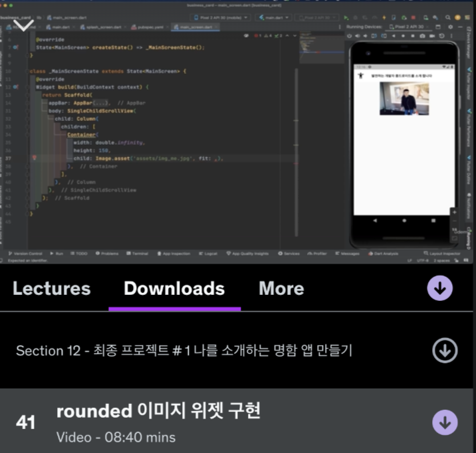The height and width of the screenshot is (453, 476).
Task: Click the main_screen.dart breadcrumb in navigation bar
Action: click(66, 17)
